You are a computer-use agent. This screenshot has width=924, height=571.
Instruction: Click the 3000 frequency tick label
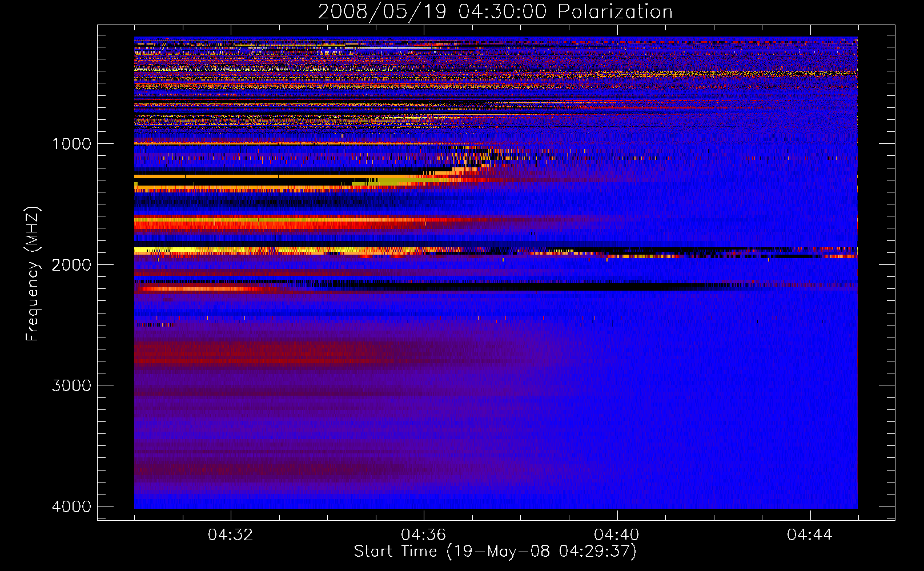point(71,385)
